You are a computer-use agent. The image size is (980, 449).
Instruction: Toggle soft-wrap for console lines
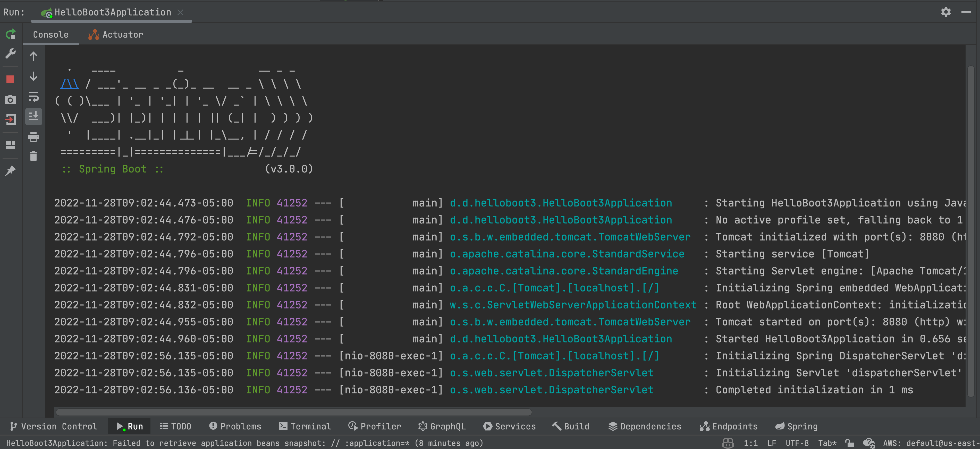coord(33,97)
